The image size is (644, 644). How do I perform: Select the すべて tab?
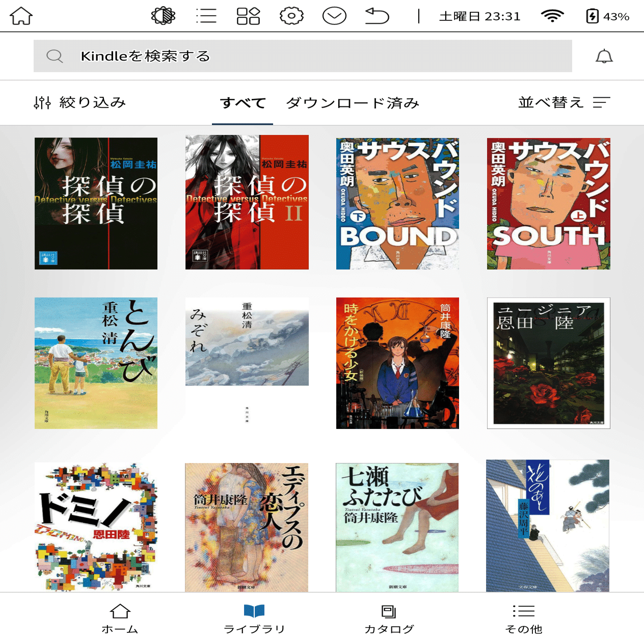click(x=243, y=103)
